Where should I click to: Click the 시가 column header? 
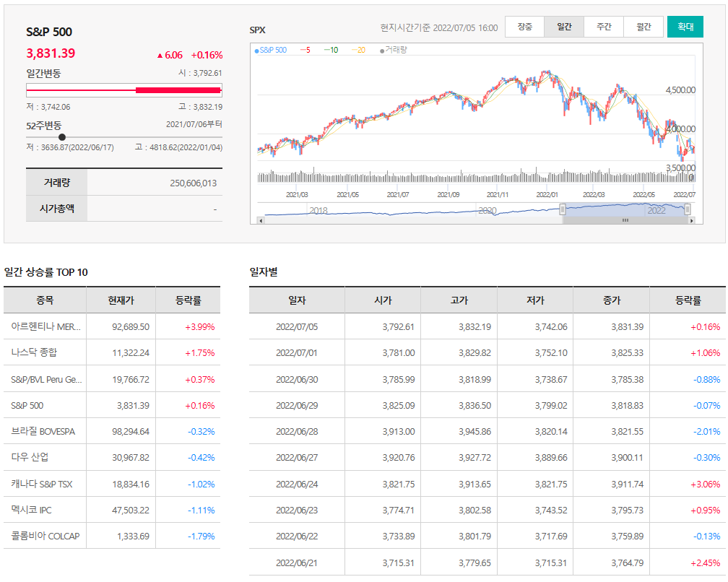(383, 300)
